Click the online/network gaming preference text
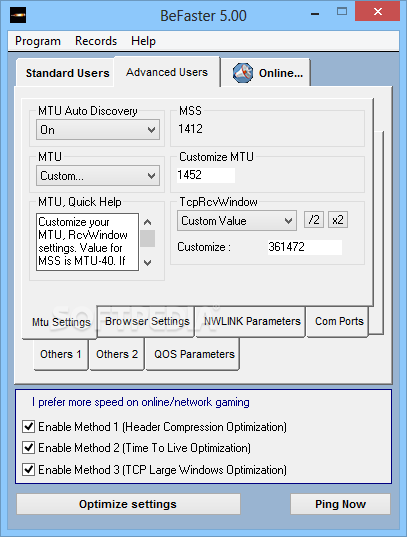This screenshot has height=537, width=407. pyautogui.click(x=141, y=402)
